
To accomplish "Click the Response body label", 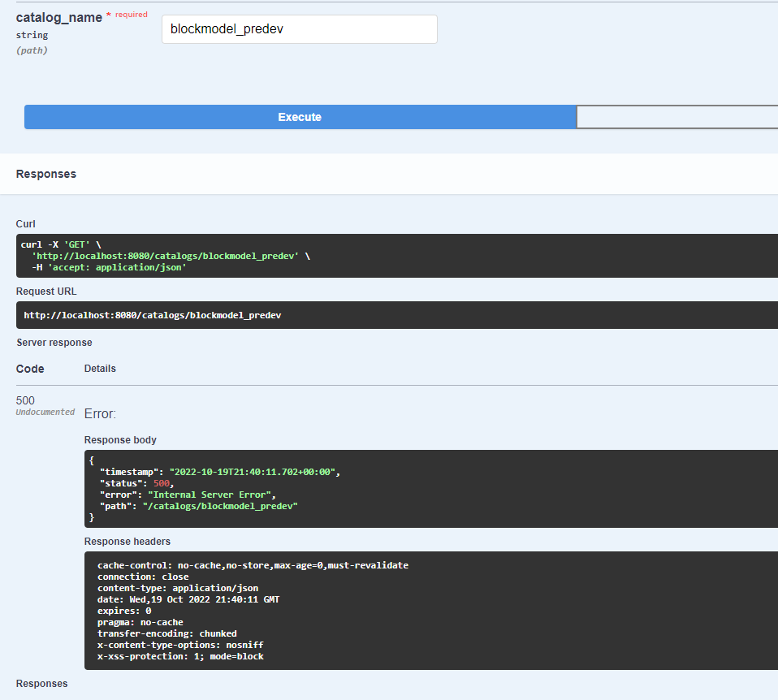I will tap(120, 440).
